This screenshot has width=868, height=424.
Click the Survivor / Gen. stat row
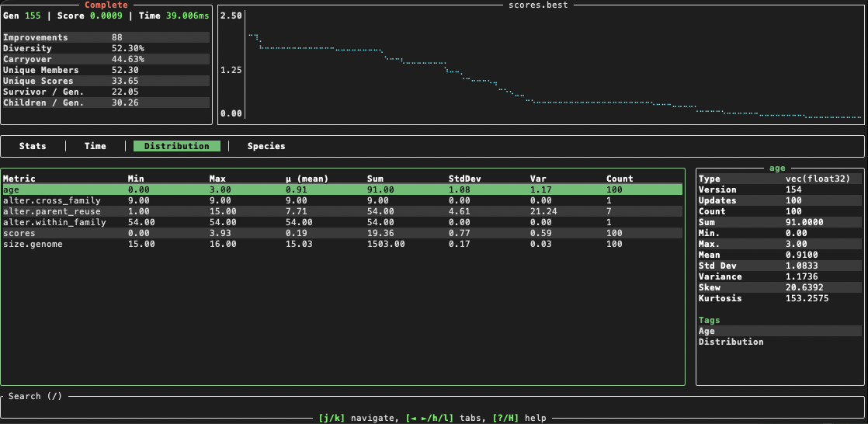tap(106, 92)
